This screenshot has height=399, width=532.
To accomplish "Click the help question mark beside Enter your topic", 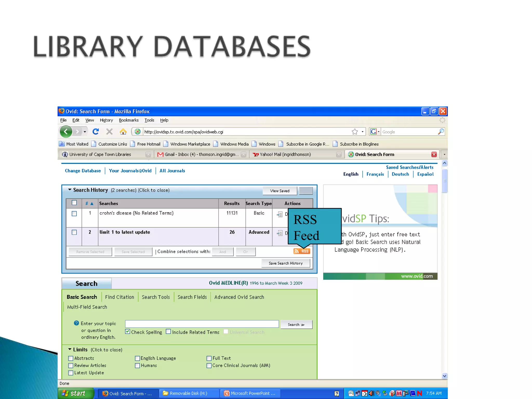I will [76, 323].
